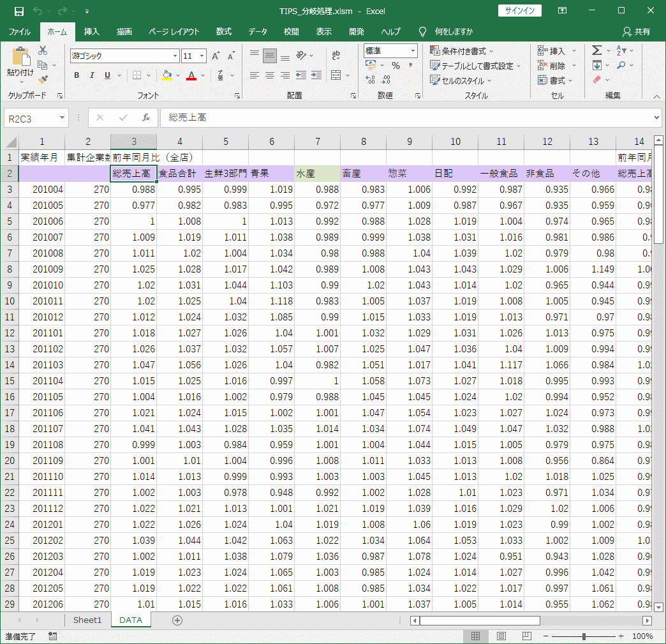Click Insert Function fx icon
The width and height of the screenshot is (666, 644).
coord(146,117)
